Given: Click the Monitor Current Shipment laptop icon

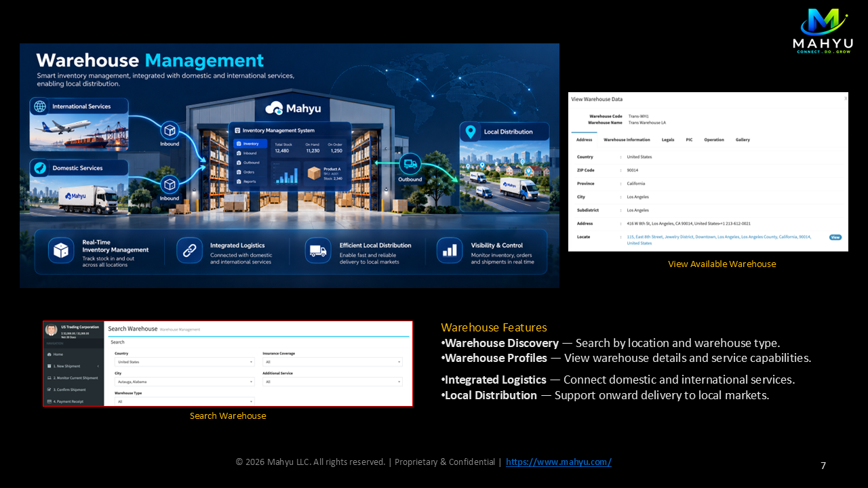Looking at the screenshot, I should point(50,378).
